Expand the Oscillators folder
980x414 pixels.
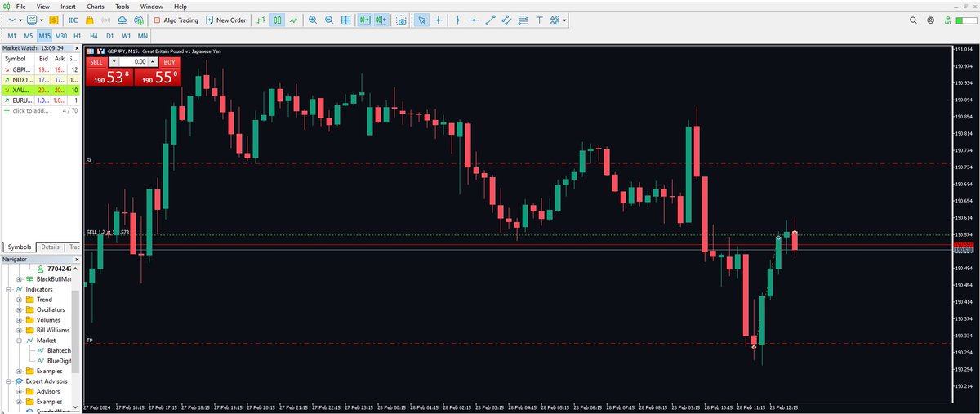click(x=19, y=309)
